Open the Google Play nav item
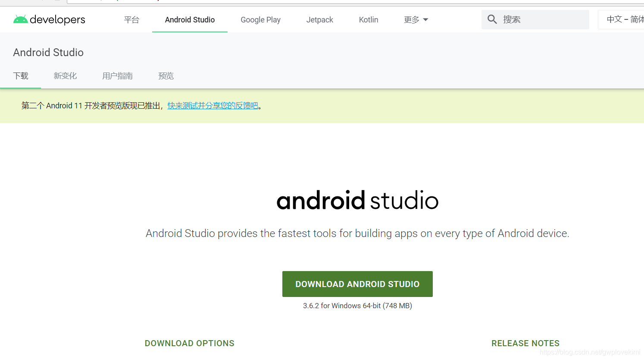The image size is (644, 360). pyautogui.click(x=260, y=19)
